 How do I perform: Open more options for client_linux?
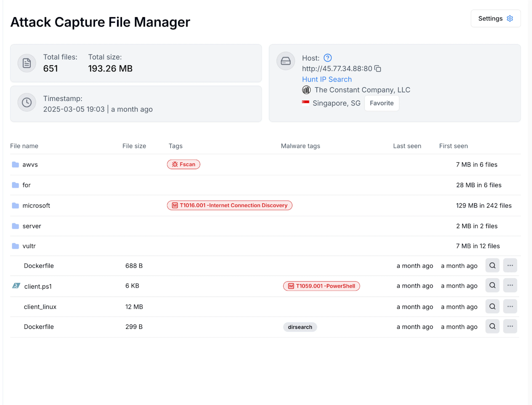pos(510,306)
